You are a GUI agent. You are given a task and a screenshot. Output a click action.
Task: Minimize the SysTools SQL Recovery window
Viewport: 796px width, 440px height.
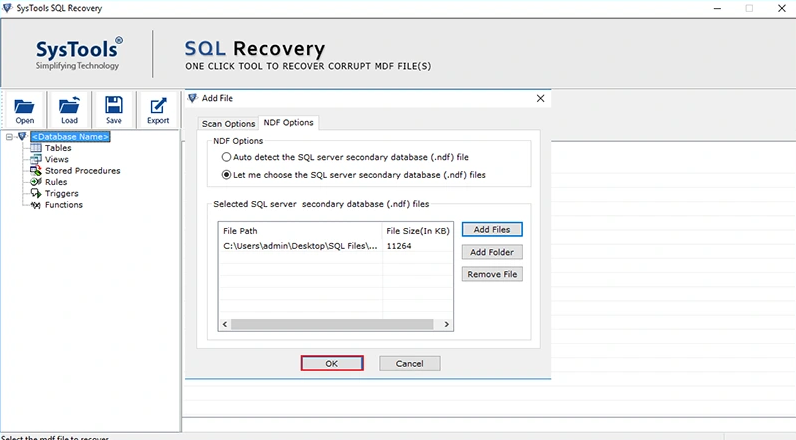pos(717,8)
